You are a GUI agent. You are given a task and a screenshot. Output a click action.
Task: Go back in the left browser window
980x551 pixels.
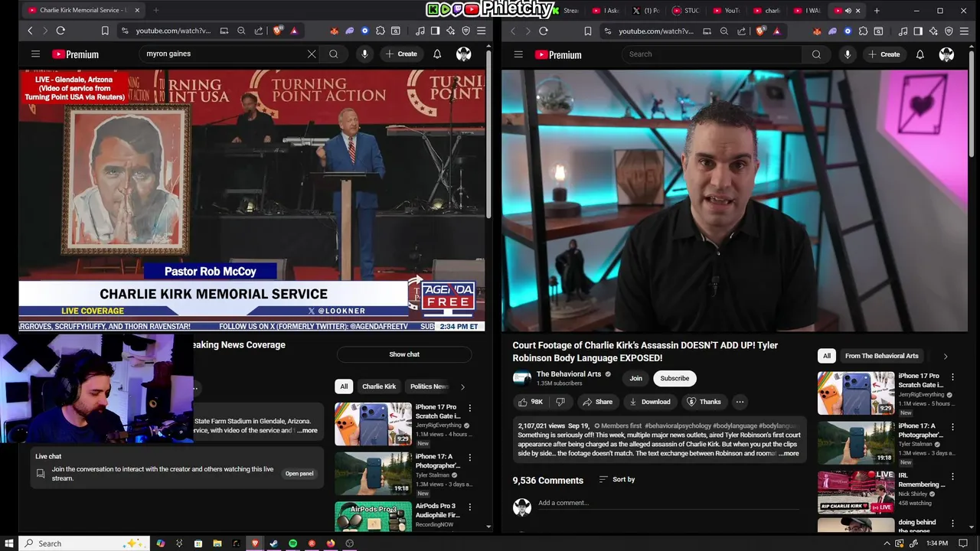click(30, 31)
